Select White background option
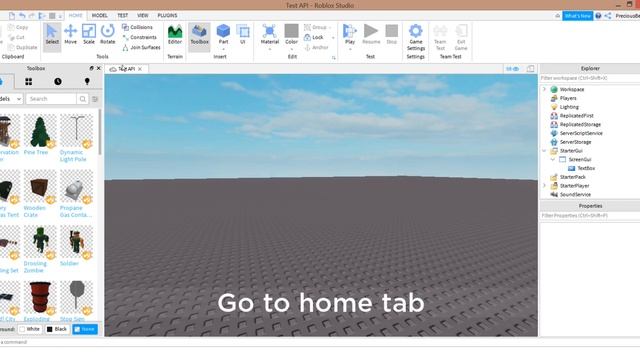 click(30, 329)
